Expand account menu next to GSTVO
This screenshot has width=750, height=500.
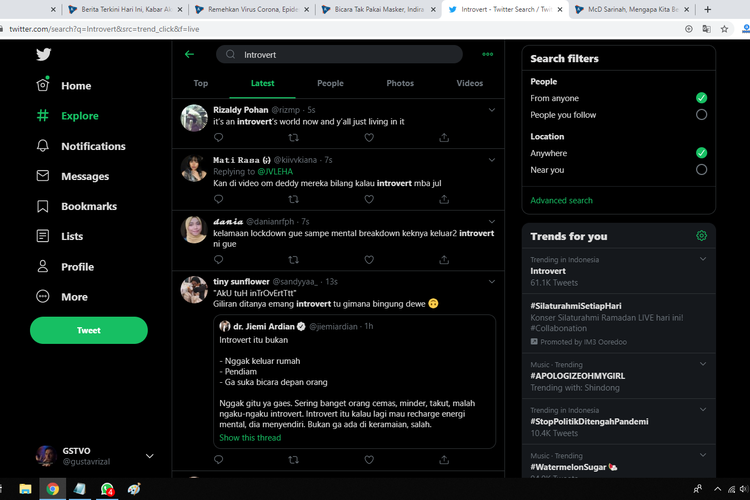[150, 456]
